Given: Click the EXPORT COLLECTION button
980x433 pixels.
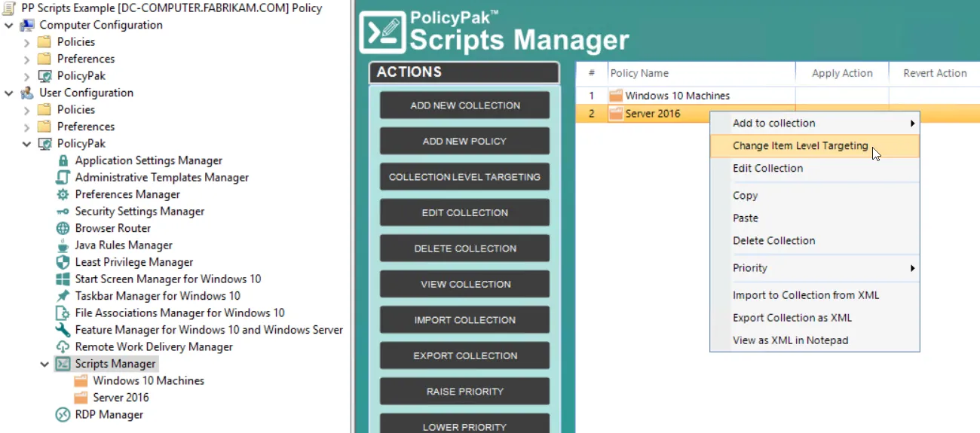Looking at the screenshot, I should [464, 355].
